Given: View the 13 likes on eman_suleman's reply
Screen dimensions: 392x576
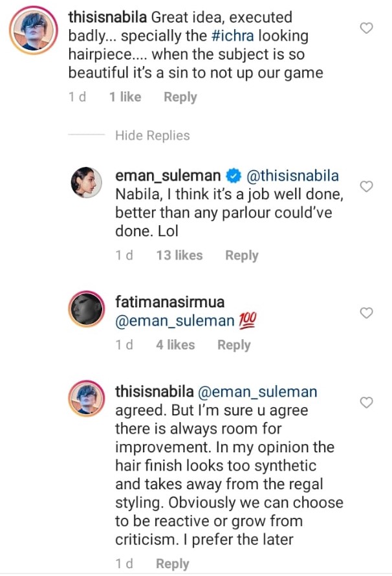Looking at the screenshot, I should (x=179, y=256).
